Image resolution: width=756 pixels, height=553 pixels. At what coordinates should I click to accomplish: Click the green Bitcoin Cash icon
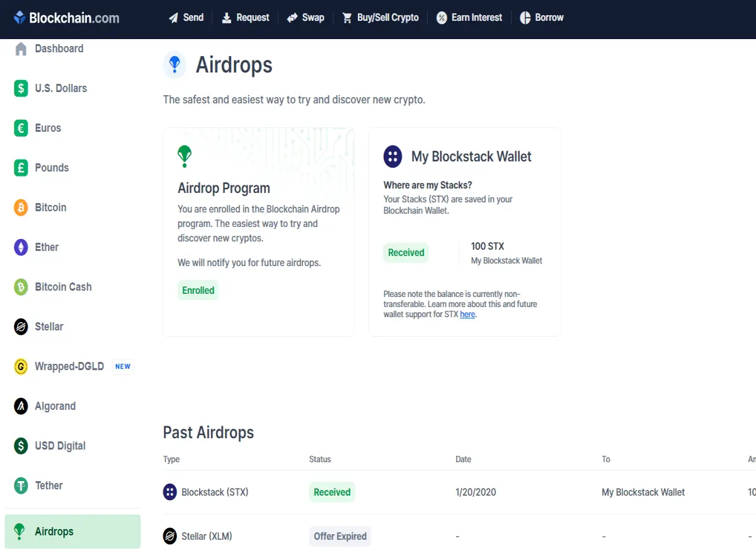click(21, 287)
